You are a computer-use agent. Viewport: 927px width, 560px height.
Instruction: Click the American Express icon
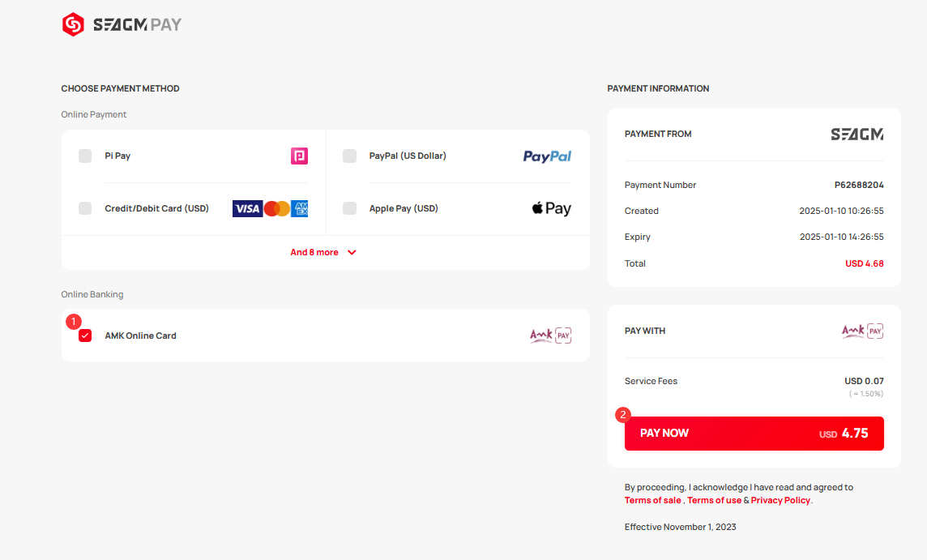[300, 209]
